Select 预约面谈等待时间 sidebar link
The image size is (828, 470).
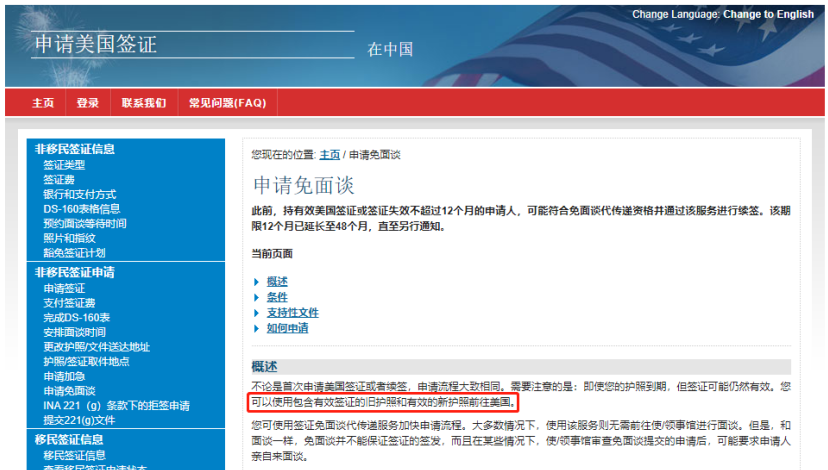(x=84, y=223)
